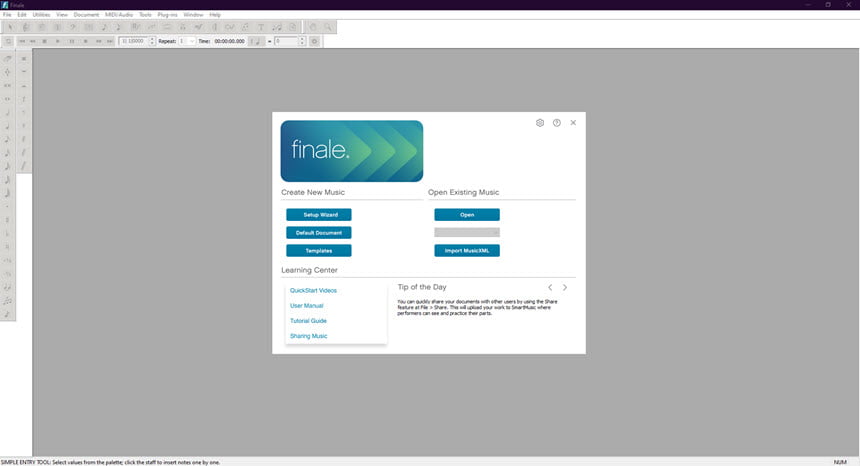Pick the sharp accidental in Simple Entry palette
The width and height of the screenshot is (860, 466).
(x=7, y=220)
